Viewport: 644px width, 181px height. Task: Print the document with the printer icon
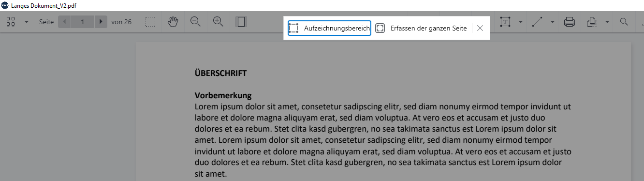click(x=570, y=22)
